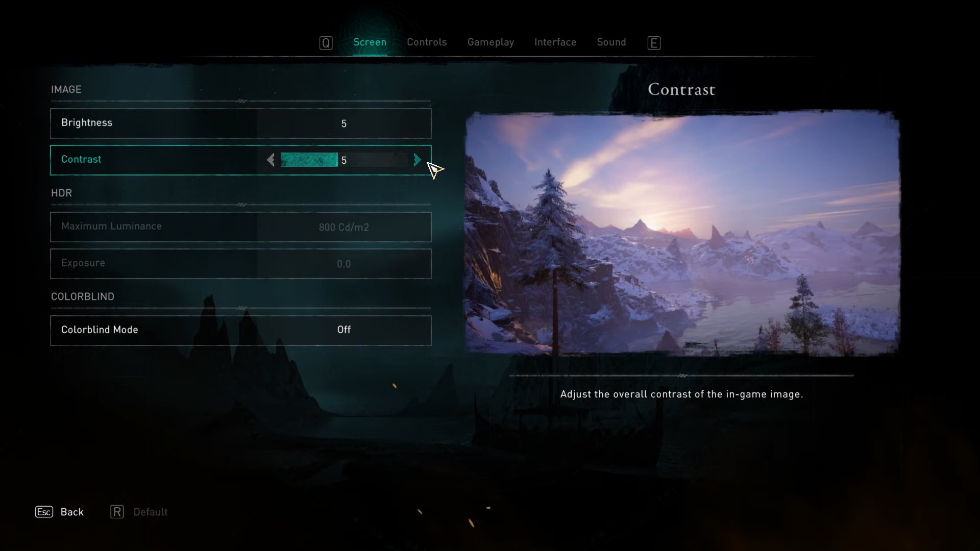Navigate to the Controls settings tab
Screen dimensions: 980x551
click(x=427, y=42)
